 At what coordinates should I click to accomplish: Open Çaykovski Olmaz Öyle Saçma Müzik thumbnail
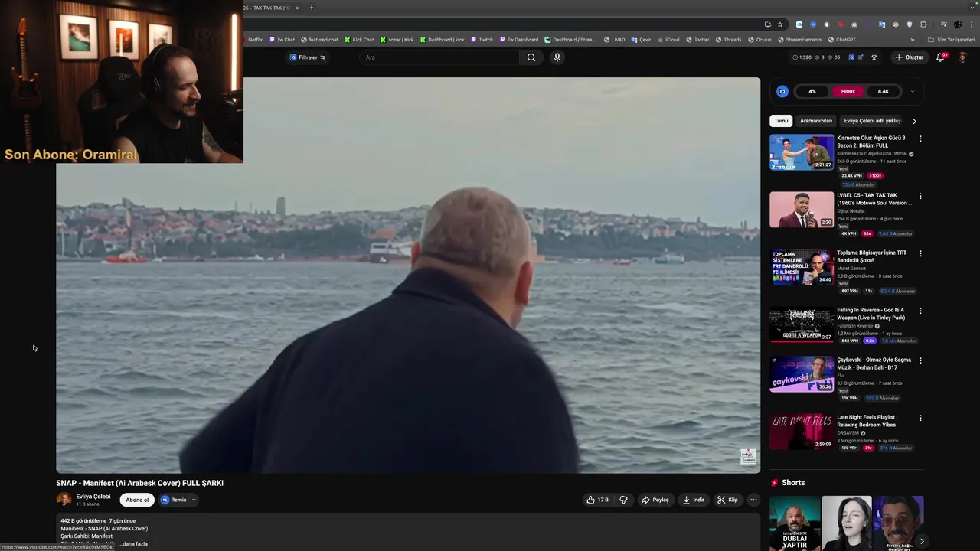pos(802,374)
